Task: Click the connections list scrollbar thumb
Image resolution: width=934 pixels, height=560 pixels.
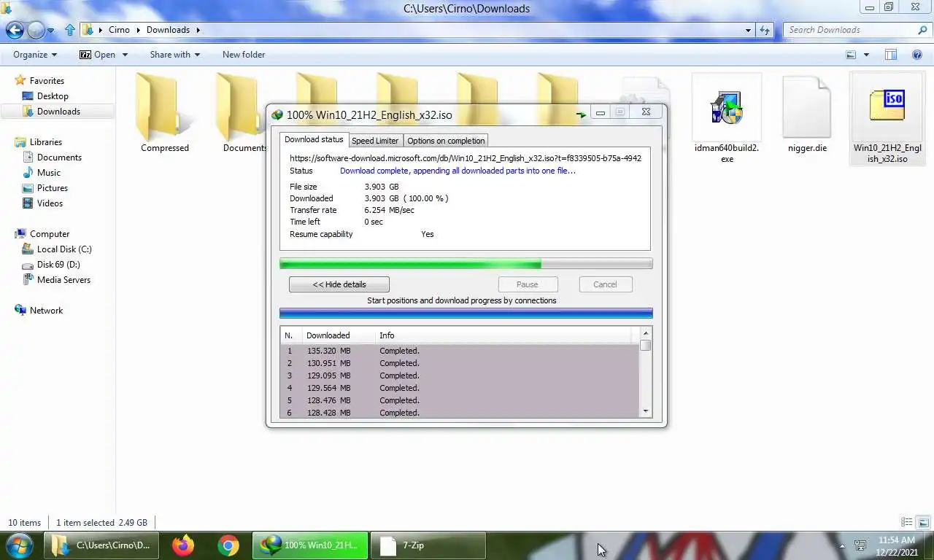Action: point(645,345)
